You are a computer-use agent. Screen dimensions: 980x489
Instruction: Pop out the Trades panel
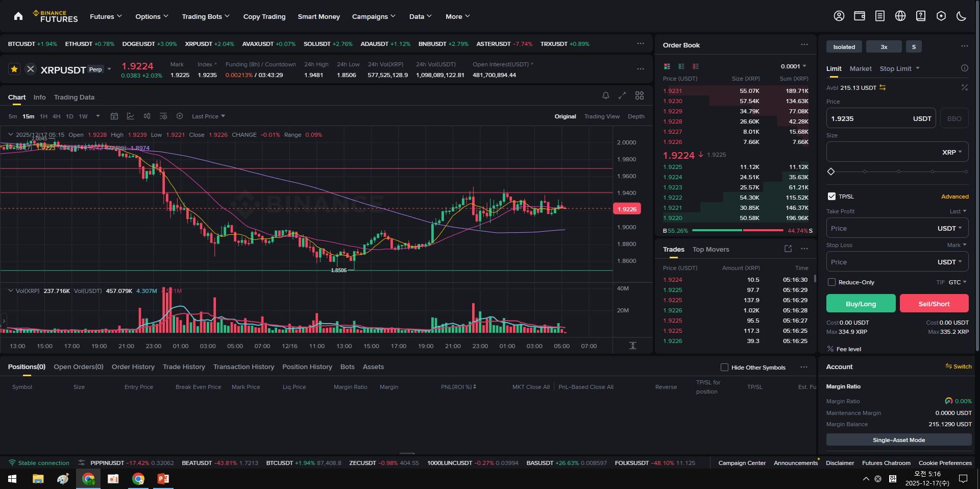point(788,249)
